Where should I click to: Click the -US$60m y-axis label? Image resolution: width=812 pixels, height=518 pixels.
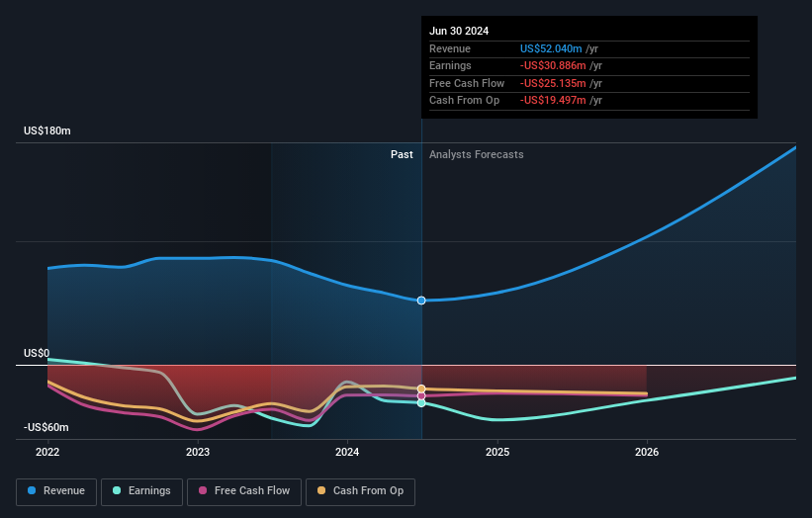46,427
